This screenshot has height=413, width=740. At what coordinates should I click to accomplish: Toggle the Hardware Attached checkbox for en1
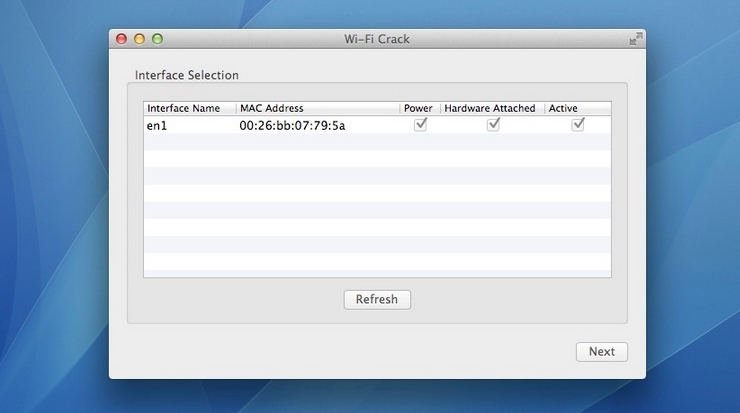pyautogui.click(x=493, y=125)
